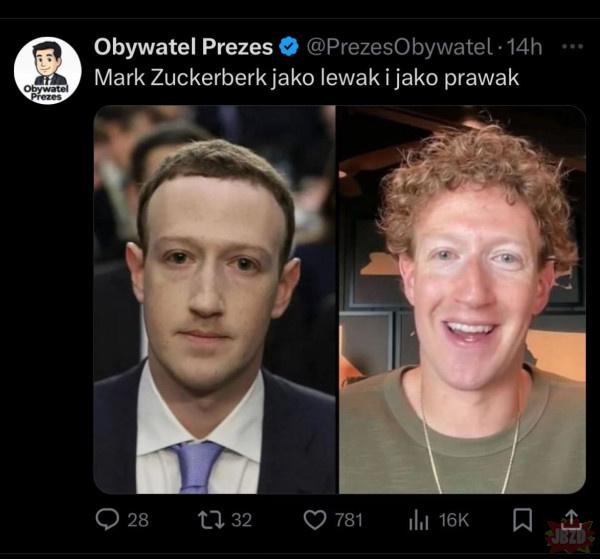Click the reply speech bubble icon

[x=107, y=519]
